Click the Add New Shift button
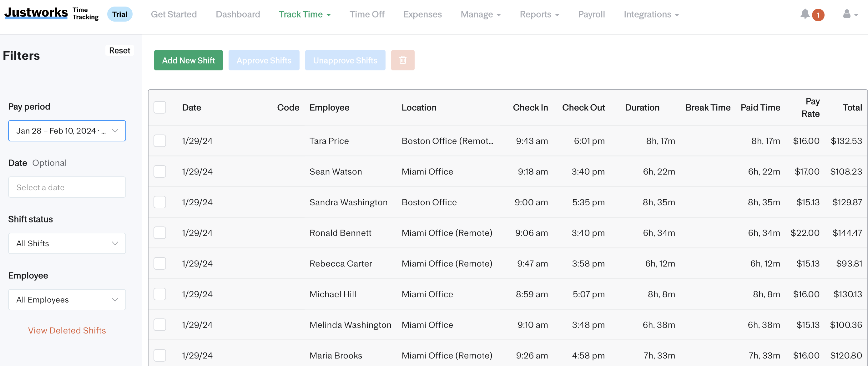Screen dimensions: 868x366 pos(188,60)
